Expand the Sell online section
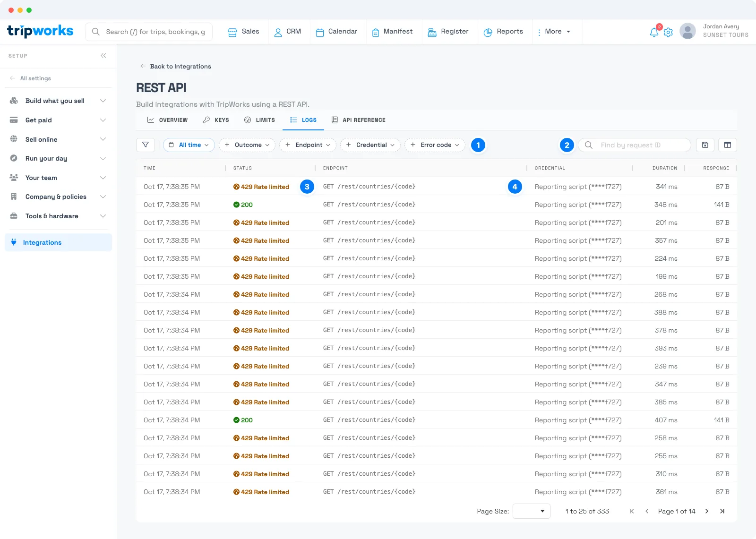Viewport: 756px width, 539px height. 59,139
